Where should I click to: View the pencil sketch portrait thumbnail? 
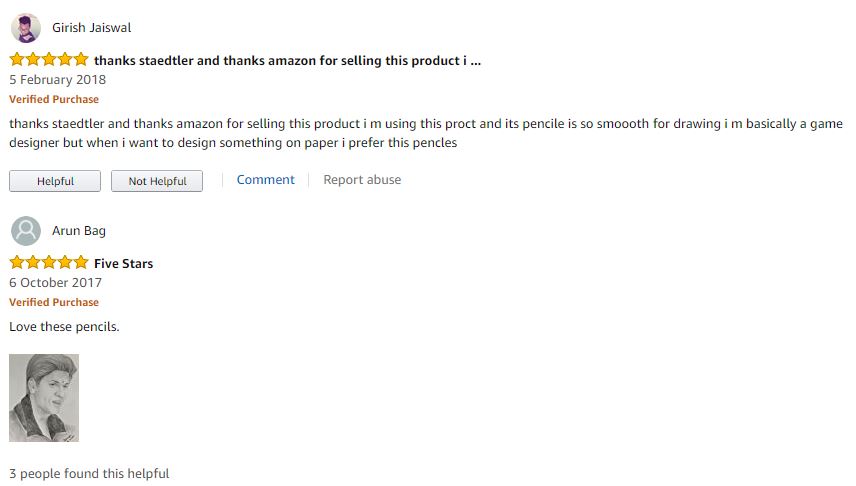[44, 398]
